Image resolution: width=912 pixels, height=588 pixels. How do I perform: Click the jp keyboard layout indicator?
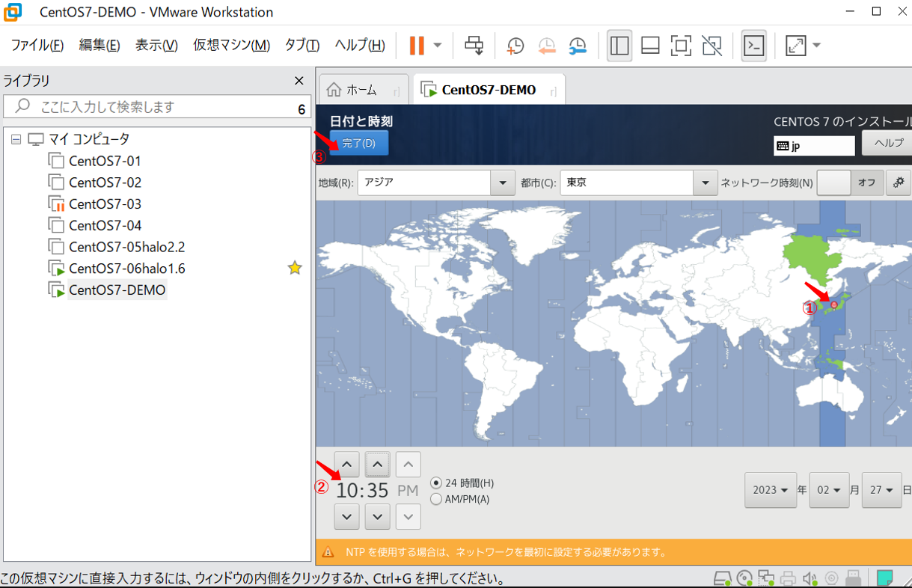(814, 146)
